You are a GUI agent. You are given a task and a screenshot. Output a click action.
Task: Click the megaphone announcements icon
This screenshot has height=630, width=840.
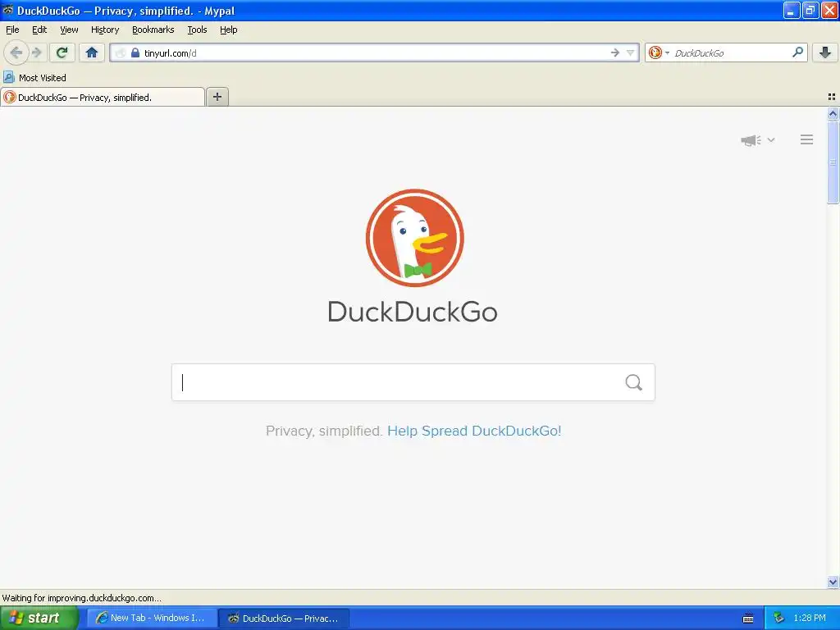(x=751, y=140)
